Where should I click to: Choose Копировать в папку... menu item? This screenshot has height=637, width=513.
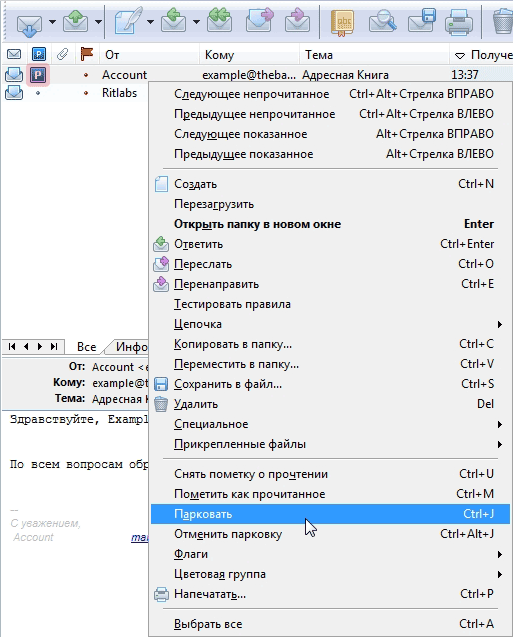coord(329,344)
